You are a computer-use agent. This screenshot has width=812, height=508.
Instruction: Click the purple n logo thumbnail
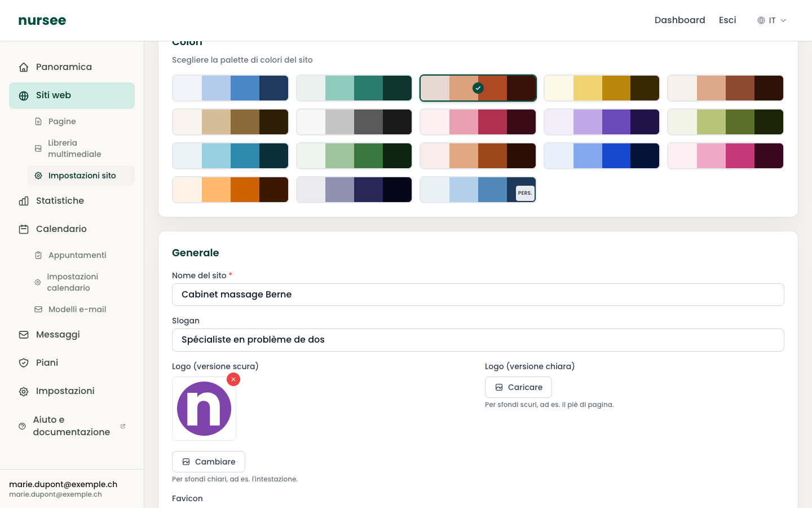(x=204, y=409)
